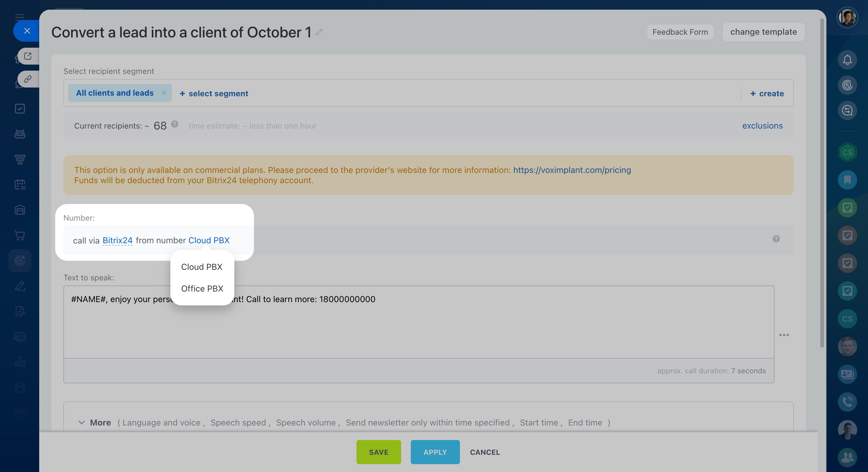Open notifications bell in right sidebar
The image size is (868, 472).
[847, 60]
